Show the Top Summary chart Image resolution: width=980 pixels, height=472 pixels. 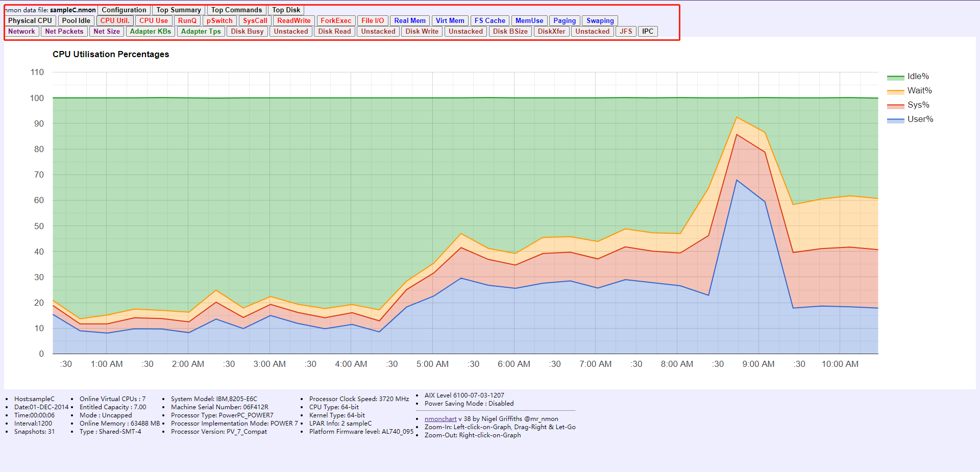pyautogui.click(x=179, y=10)
